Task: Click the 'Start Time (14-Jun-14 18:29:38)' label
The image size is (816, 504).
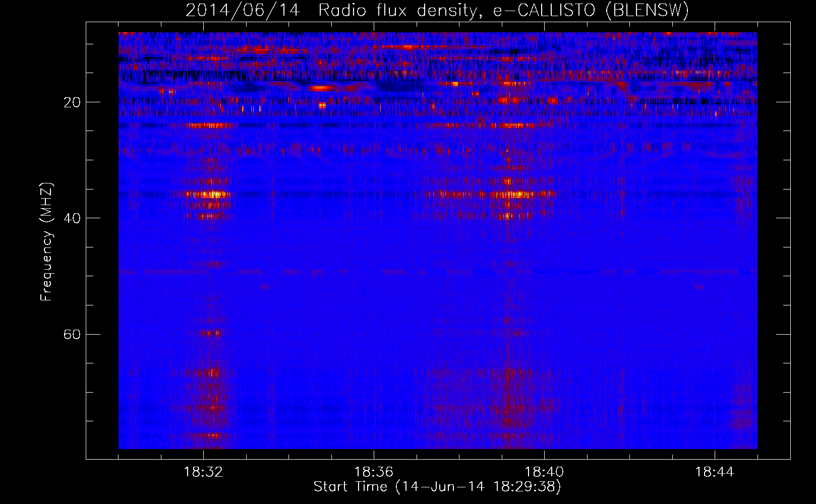Action: 437,487
